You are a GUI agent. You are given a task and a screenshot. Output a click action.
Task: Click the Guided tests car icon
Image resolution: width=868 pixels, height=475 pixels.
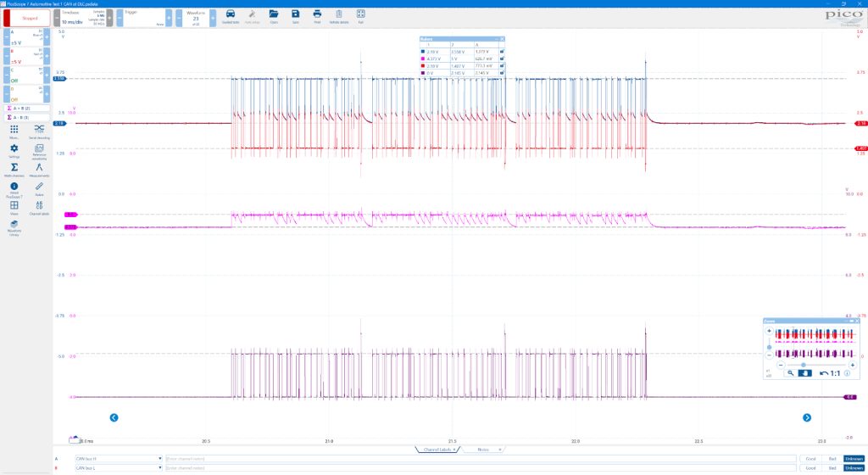[231, 17]
